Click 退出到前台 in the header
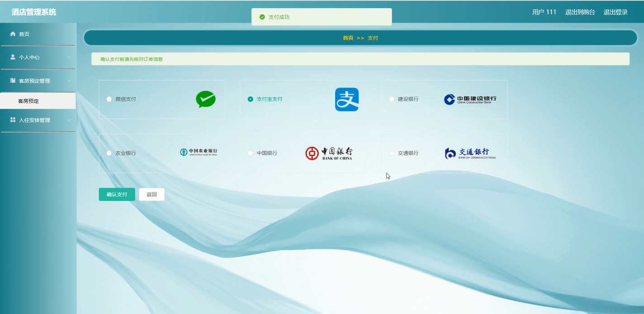This screenshot has height=314, width=644. (x=580, y=12)
